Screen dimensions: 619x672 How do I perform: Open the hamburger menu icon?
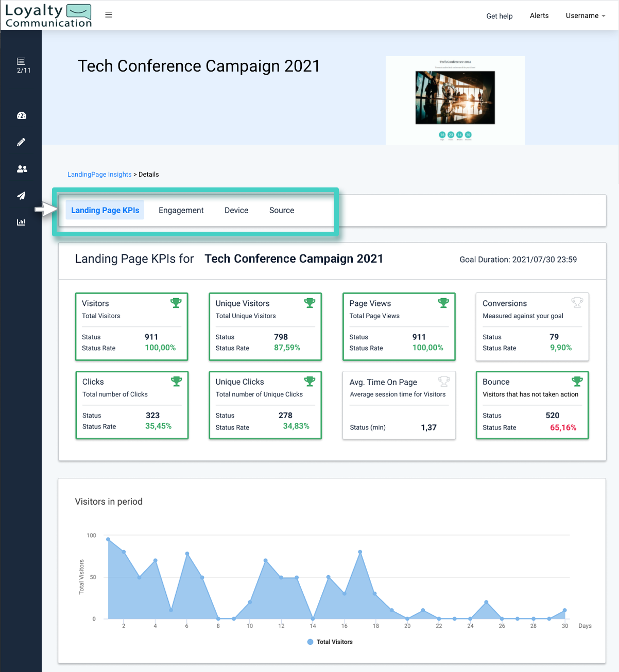(109, 14)
